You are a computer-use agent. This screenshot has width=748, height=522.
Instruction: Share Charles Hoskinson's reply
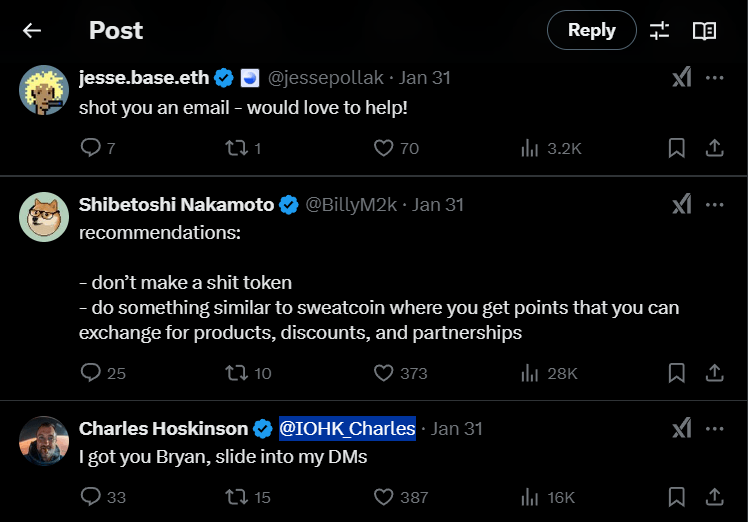714,497
